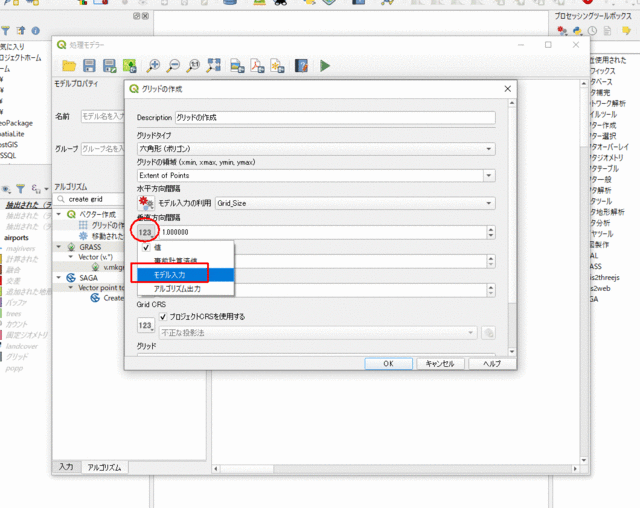Click browser panel collapse-all arrow icon
This screenshot has width=640, height=508.
click(x=20, y=31)
